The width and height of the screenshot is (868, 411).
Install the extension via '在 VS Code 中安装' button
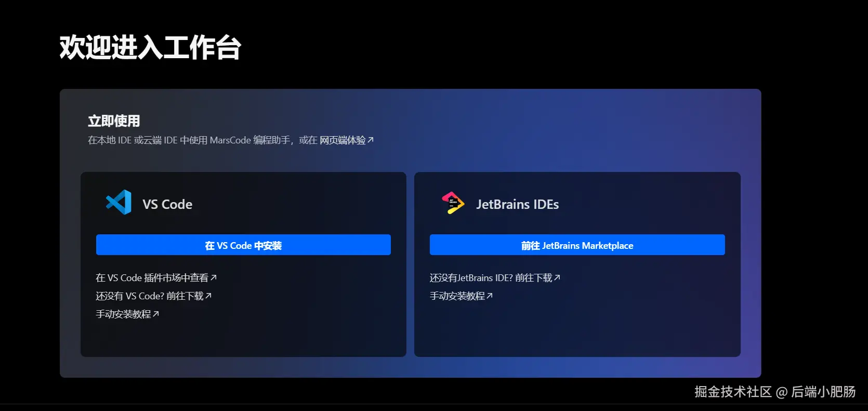pos(243,245)
